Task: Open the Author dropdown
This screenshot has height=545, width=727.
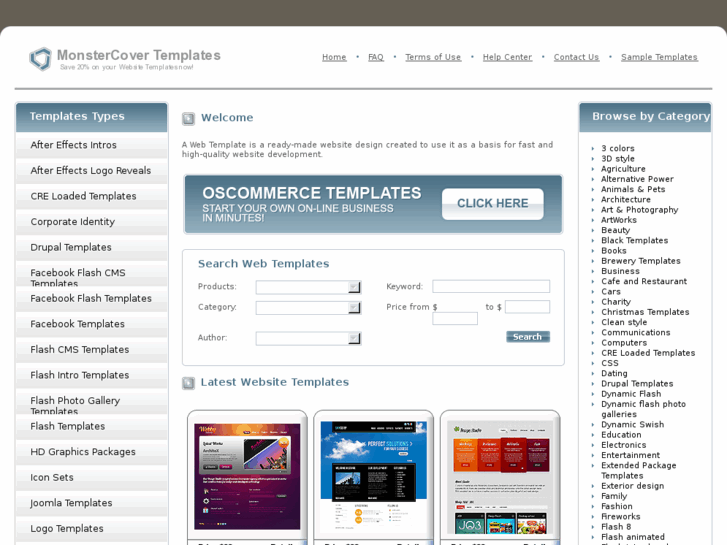Action: pyautogui.click(x=308, y=338)
